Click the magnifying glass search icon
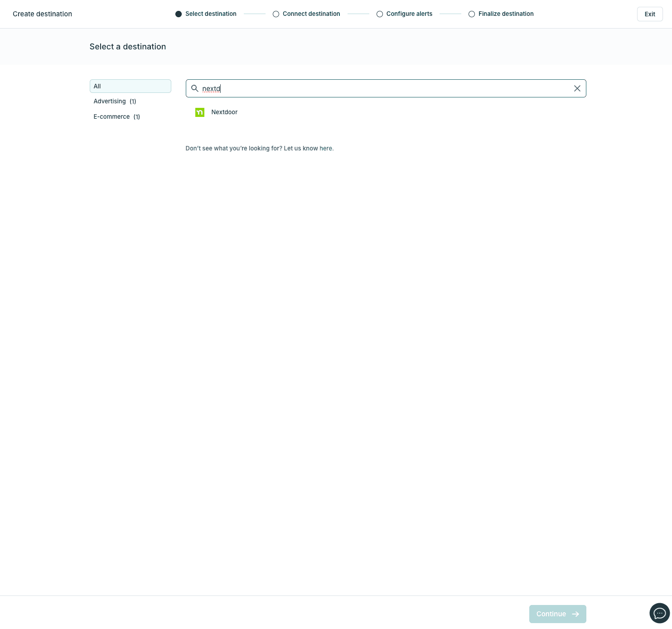This screenshot has width=672, height=629. pos(195,88)
